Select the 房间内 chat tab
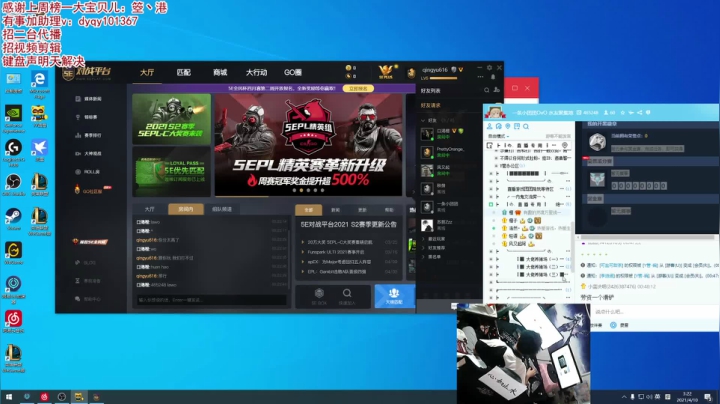Screen dimensions: 720x404 pyautogui.click(x=186, y=209)
